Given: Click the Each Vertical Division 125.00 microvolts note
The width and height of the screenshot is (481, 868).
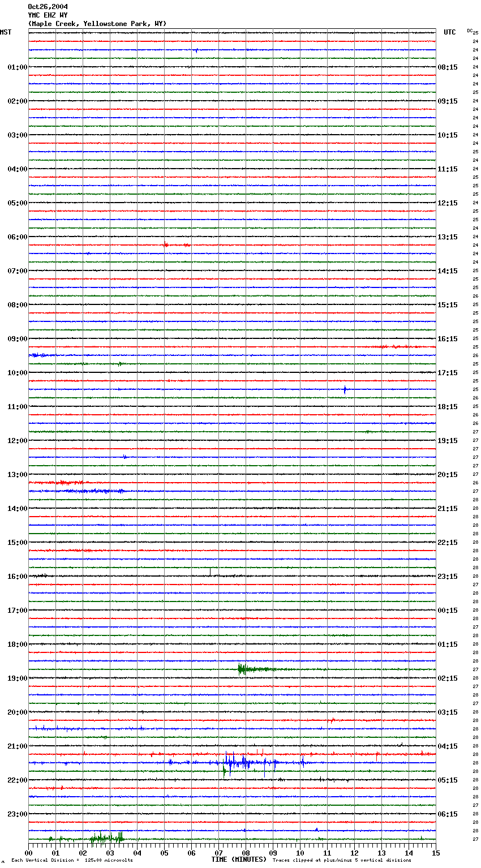Looking at the screenshot, I should (x=72, y=861).
